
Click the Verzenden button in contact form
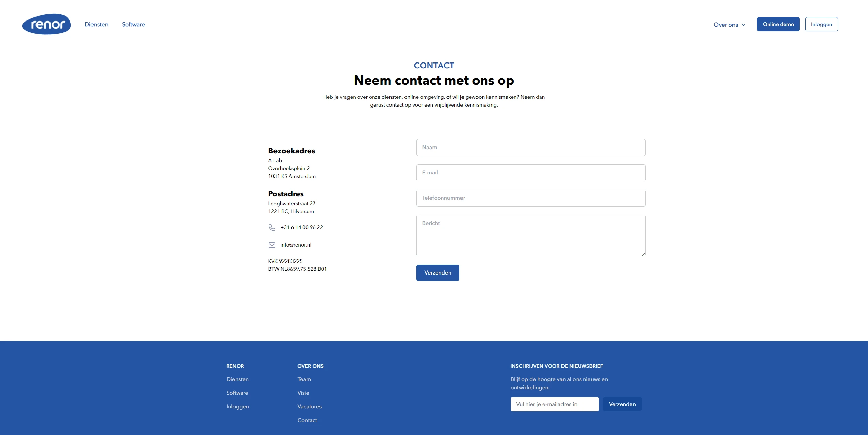tap(438, 272)
